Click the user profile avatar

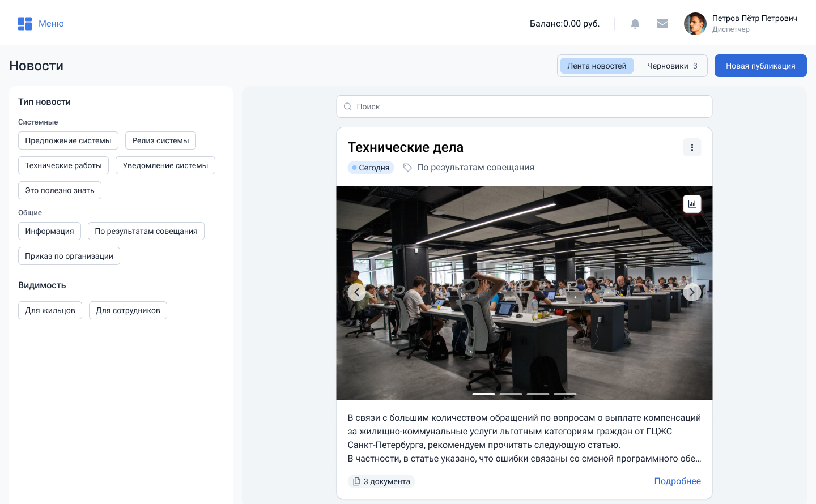pos(695,24)
